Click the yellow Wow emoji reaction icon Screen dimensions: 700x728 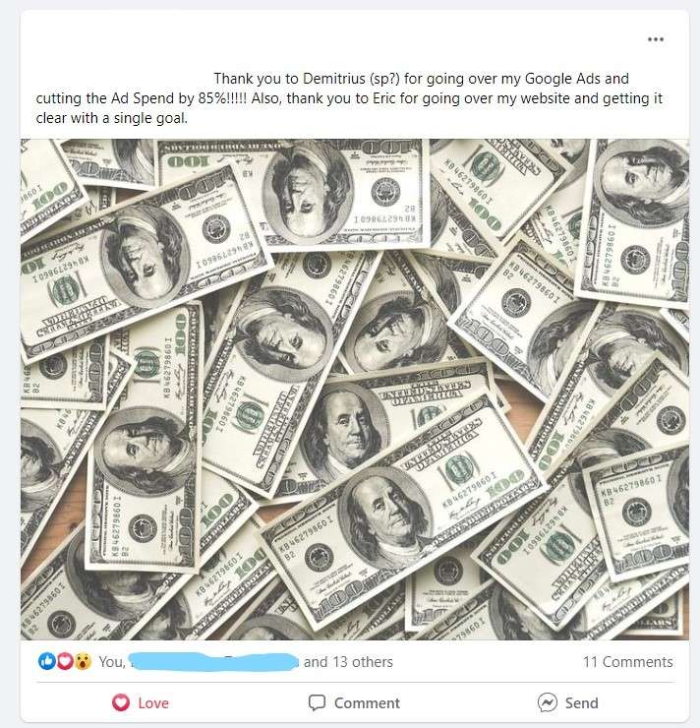click(x=83, y=661)
